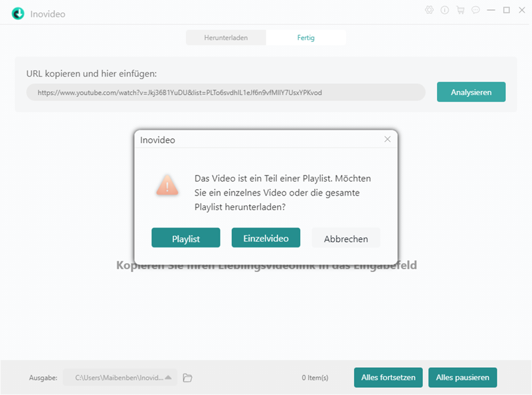This screenshot has width=532, height=395.
Task: Click the warning triangle icon in dialog
Action: 167,185
